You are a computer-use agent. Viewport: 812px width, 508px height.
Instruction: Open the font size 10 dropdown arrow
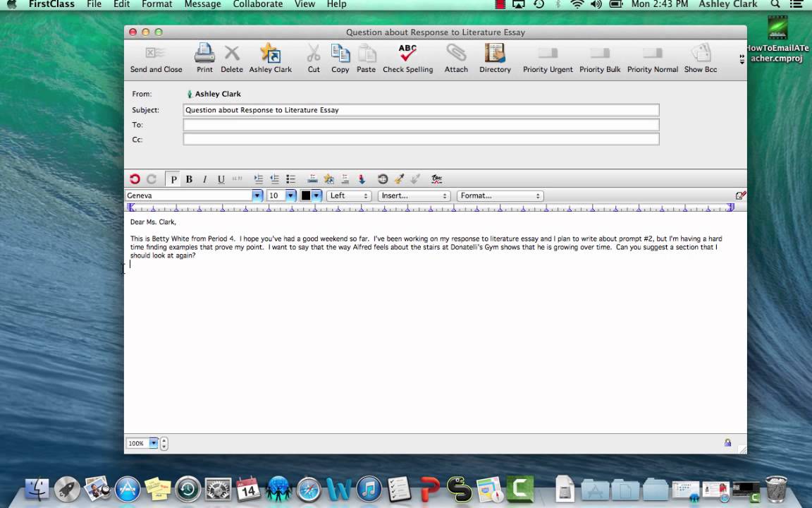[x=290, y=195]
